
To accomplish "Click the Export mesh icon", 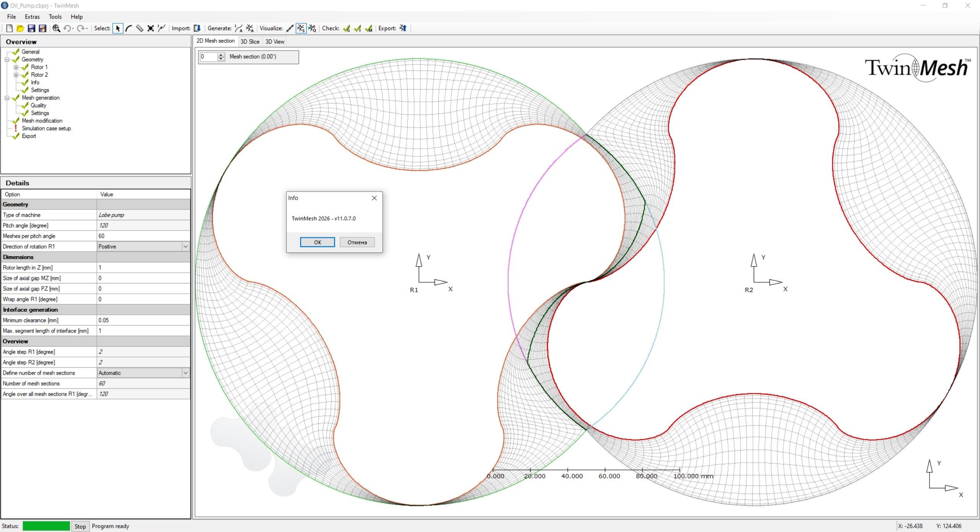I will (403, 28).
